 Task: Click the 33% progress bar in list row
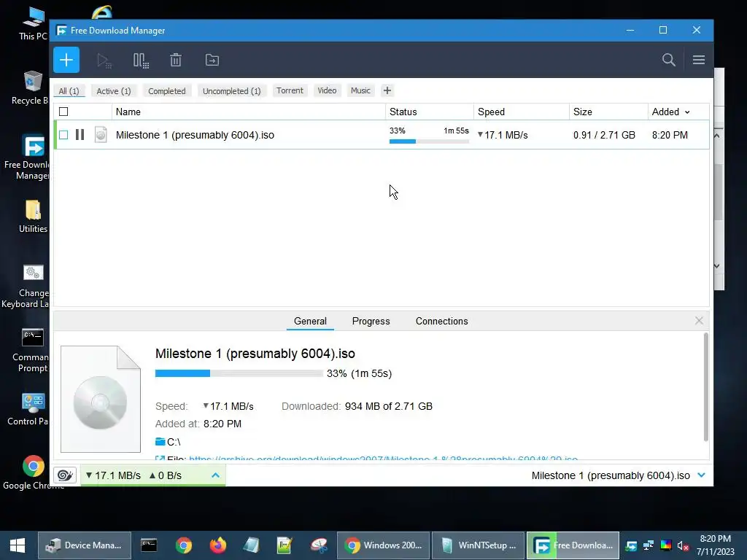429,141
